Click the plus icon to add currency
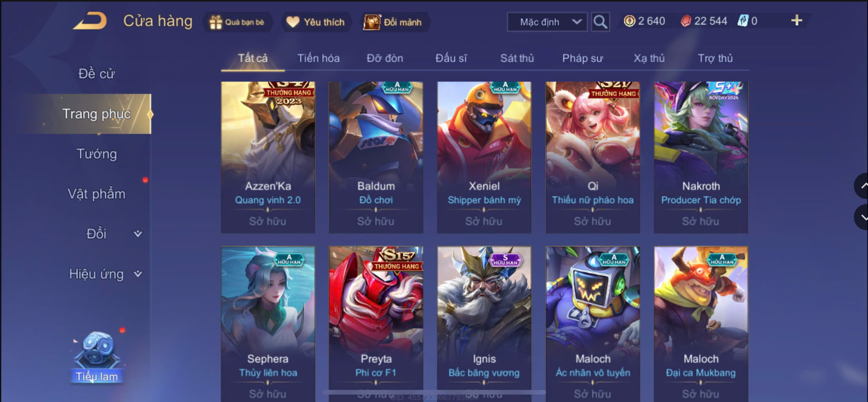Viewport: 868px width, 402px height. click(x=796, y=21)
